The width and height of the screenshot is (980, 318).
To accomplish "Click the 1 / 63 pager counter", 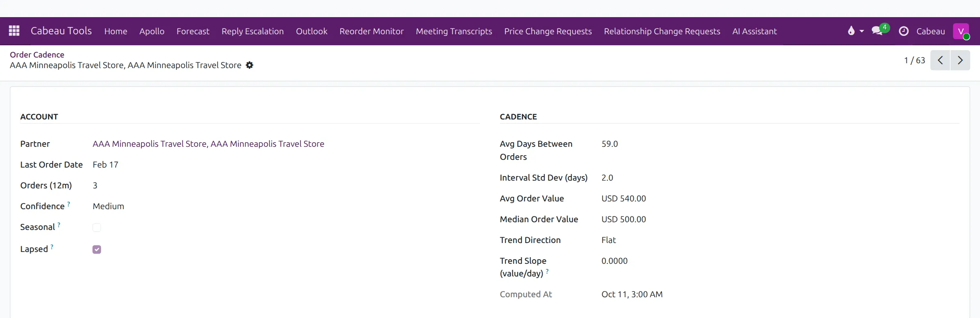I will [915, 60].
